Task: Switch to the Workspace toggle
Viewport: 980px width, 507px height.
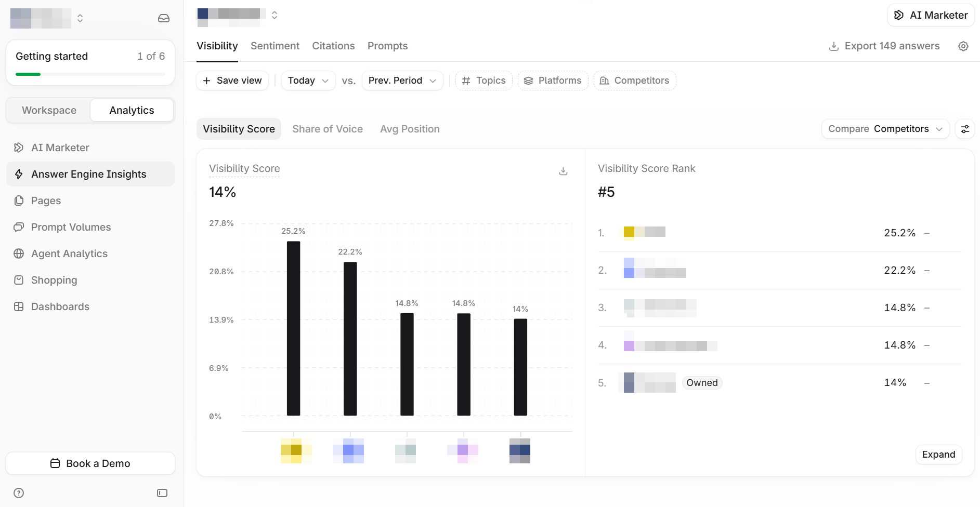Action: 49,110
